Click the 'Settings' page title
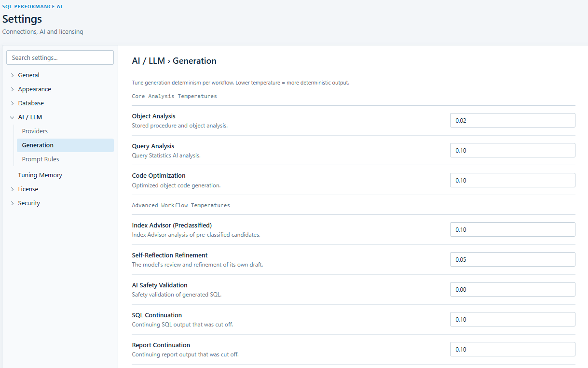Image resolution: width=588 pixels, height=368 pixels. pyautogui.click(x=22, y=19)
